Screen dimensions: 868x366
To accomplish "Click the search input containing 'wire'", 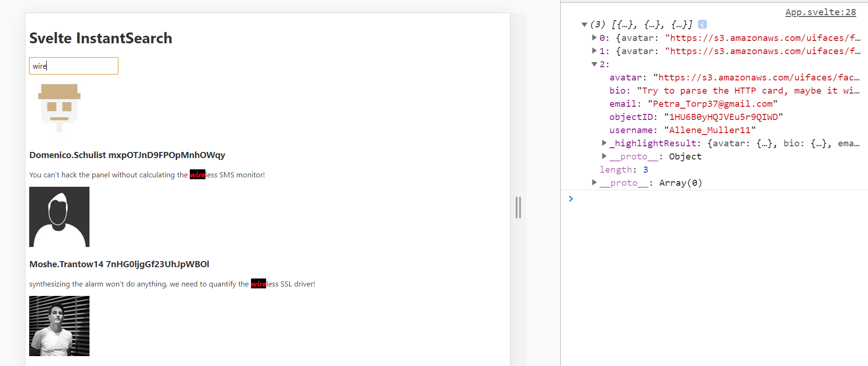I will coord(73,66).
